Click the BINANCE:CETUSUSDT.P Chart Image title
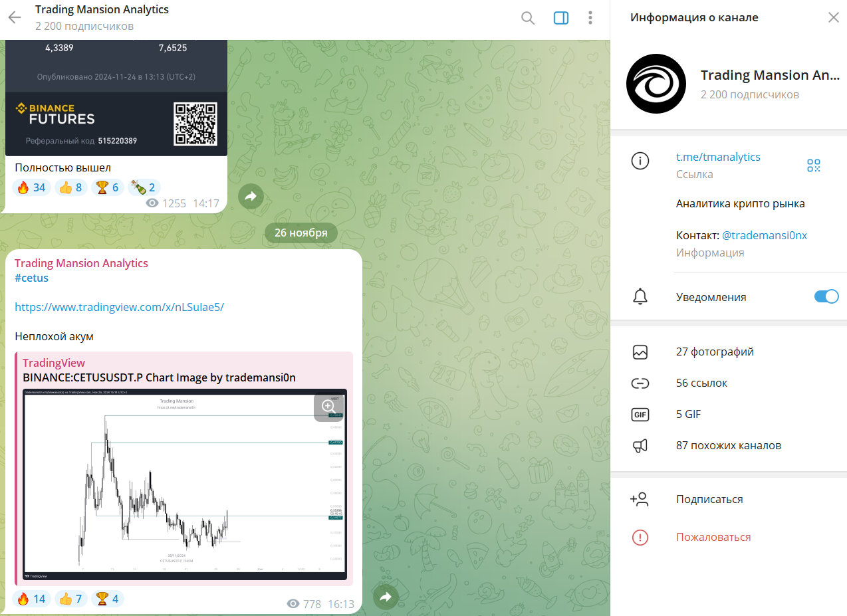Viewport: 847px width, 616px height. click(159, 377)
